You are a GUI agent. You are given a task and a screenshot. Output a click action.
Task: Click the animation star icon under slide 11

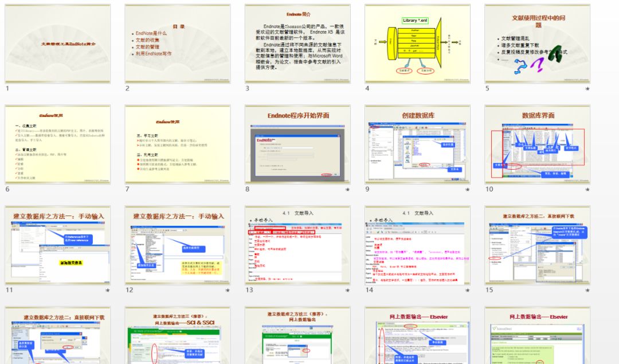pos(107,290)
